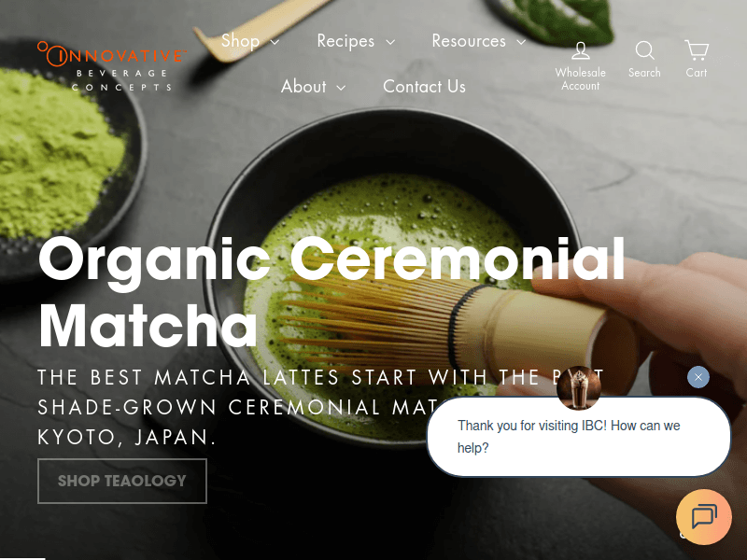The image size is (747, 560).
Task: Open the About navigation item
Action: point(303,87)
